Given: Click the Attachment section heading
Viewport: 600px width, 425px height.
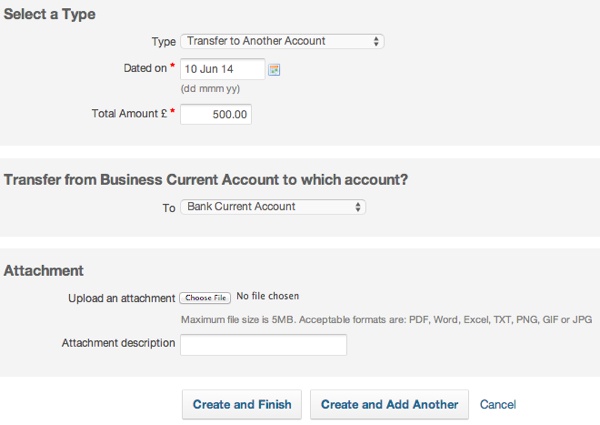Looking at the screenshot, I should pos(43,271).
